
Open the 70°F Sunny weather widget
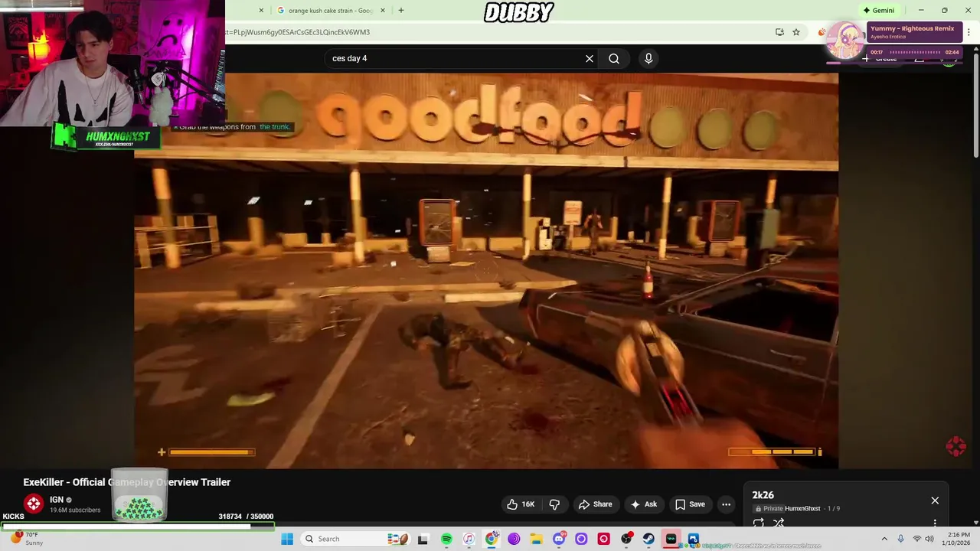[x=28, y=539]
